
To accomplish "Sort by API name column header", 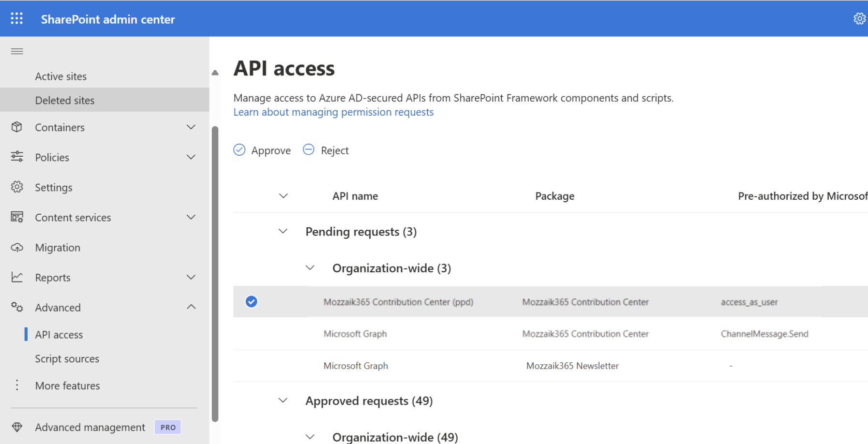I will 355,196.
